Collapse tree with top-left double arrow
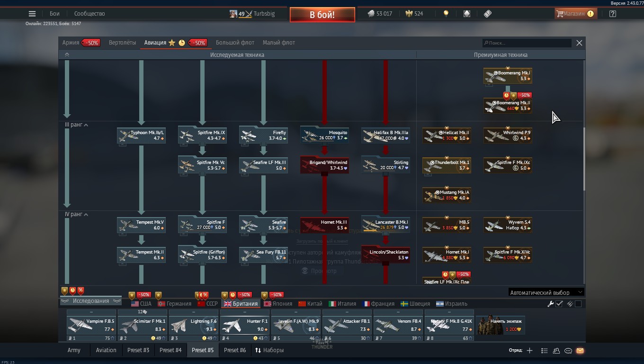 [67, 55]
